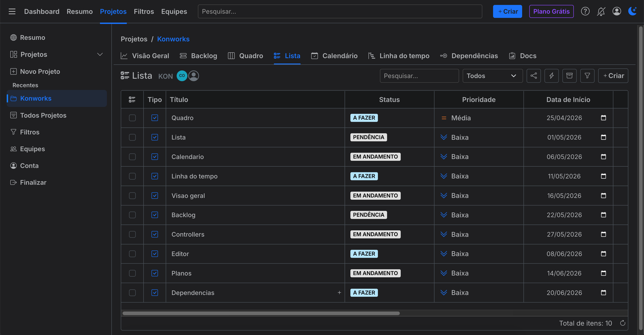Switch to Backlog tab
644x335 pixels.
point(198,56)
